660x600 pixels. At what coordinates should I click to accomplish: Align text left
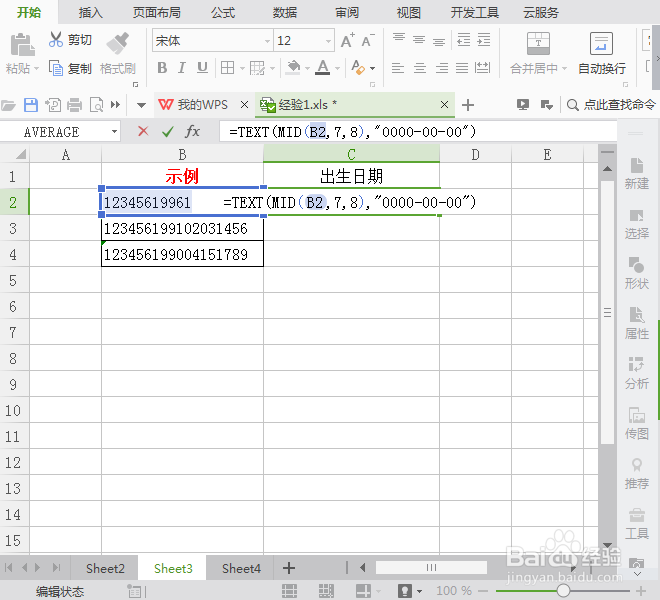398,68
